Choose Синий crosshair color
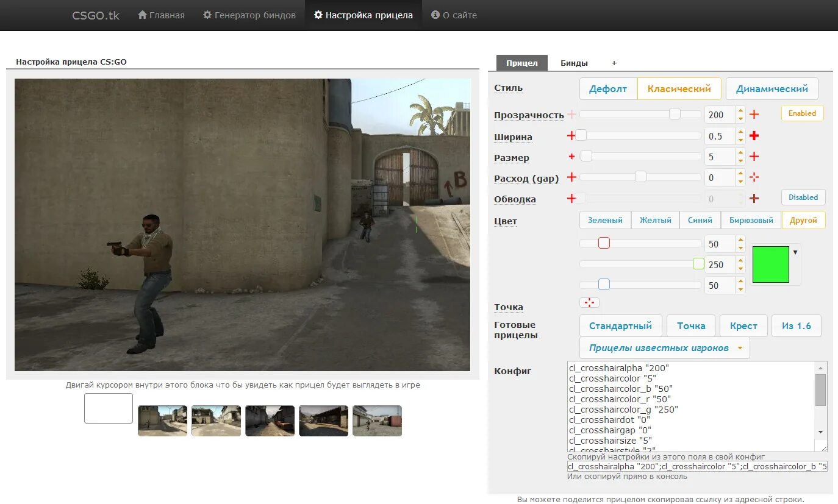The image size is (838, 504). pos(700,220)
